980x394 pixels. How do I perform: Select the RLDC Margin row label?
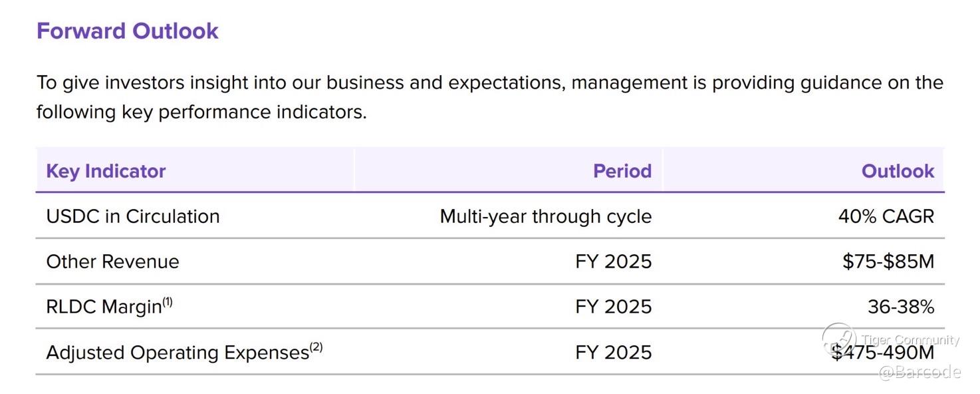pos(104,307)
